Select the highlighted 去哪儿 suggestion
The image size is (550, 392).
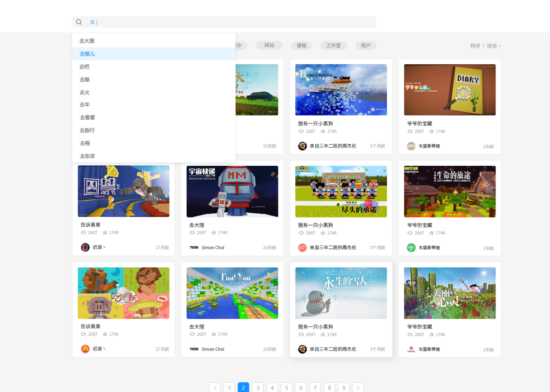[x=154, y=54]
